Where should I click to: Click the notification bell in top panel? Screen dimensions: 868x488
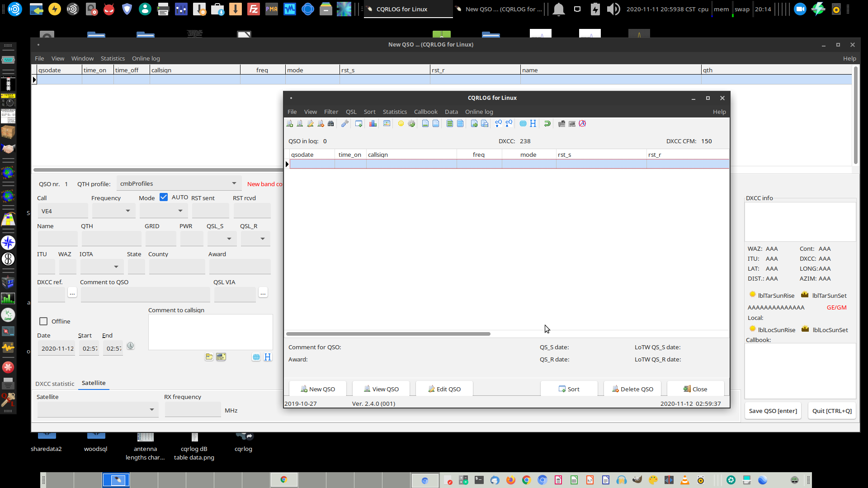click(559, 9)
